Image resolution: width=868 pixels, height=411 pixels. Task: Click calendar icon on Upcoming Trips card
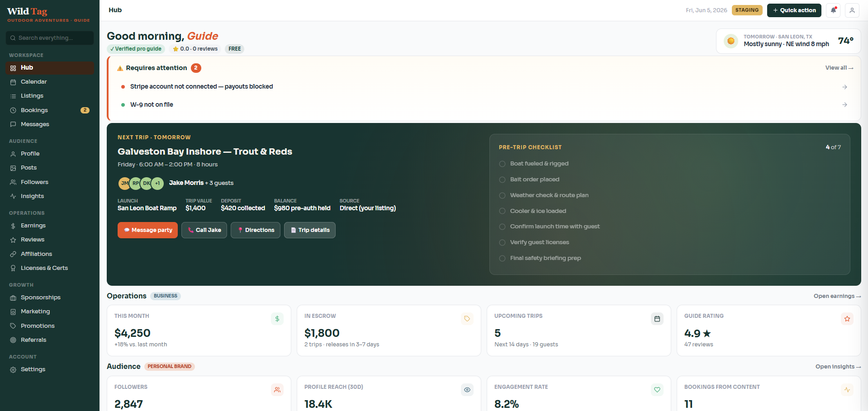pyautogui.click(x=657, y=319)
